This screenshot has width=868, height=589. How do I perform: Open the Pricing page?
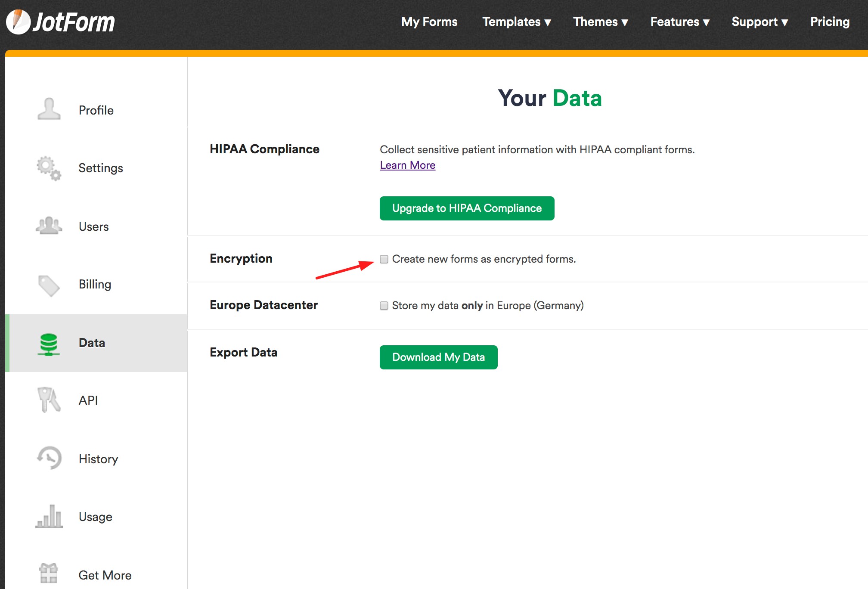830,22
